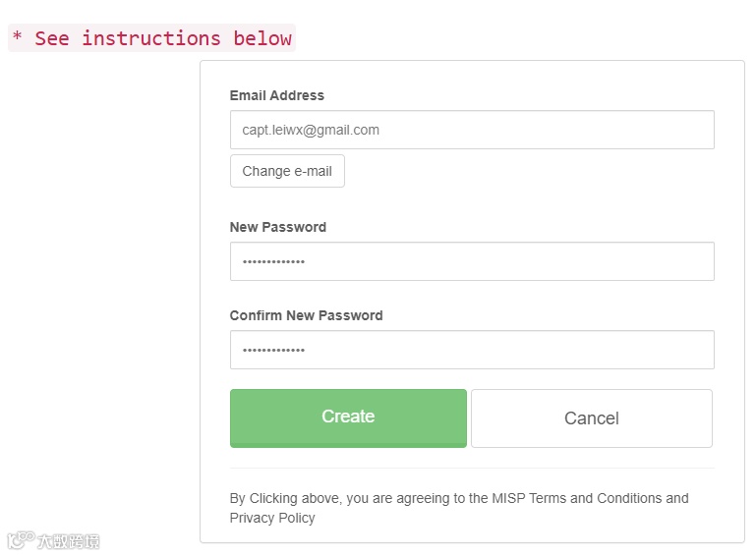Click the Chinese watermark text beside the logo
The width and height of the screenshot is (756, 556).
click(x=69, y=541)
